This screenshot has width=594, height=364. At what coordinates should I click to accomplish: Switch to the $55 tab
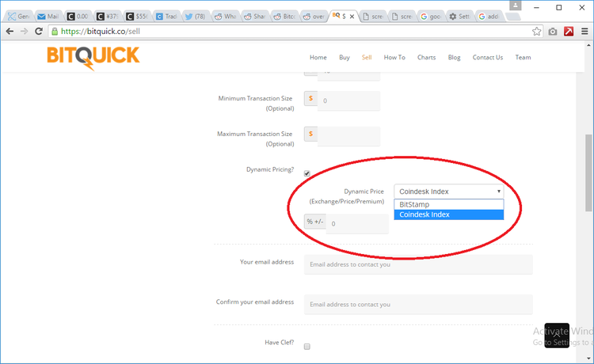[136, 17]
